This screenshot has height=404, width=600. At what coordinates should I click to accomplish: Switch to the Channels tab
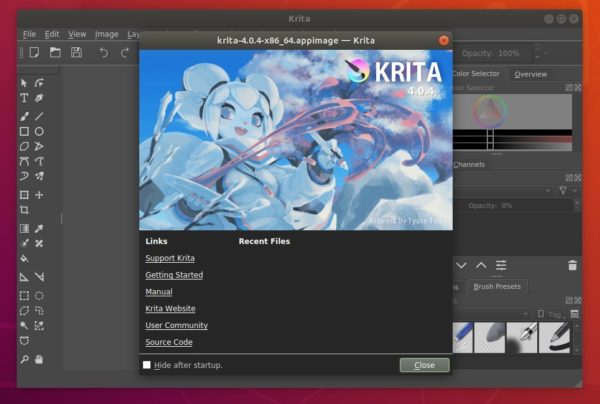[x=469, y=165]
